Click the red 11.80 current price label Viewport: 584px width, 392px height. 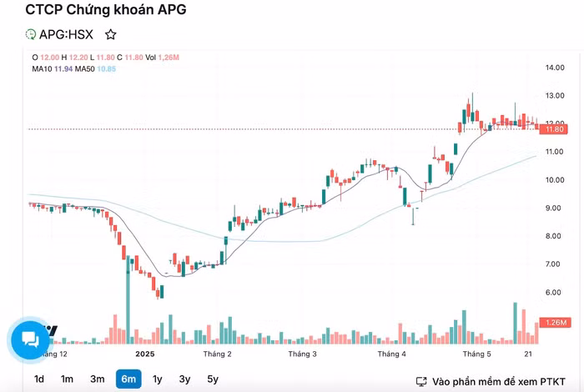click(x=554, y=129)
